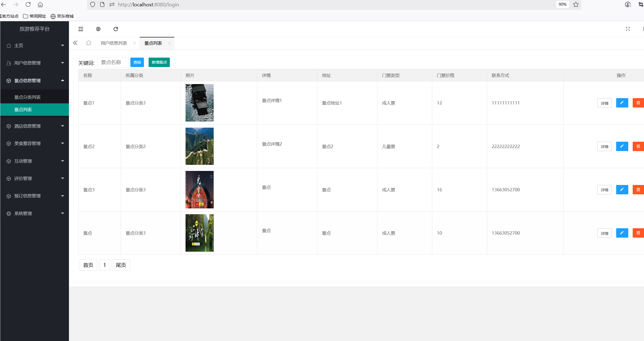Edit the 景点1 row with the pencil icon
This screenshot has width=644, height=341.
pyautogui.click(x=622, y=103)
